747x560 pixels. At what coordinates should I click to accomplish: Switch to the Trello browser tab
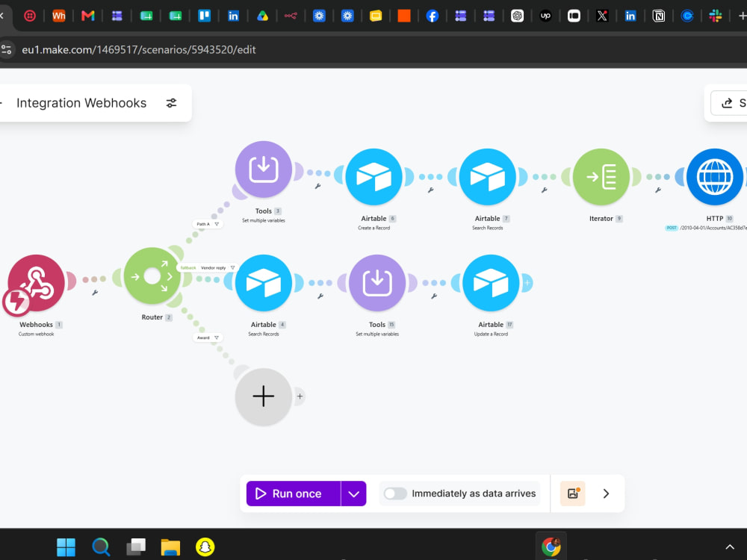(205, 16)
